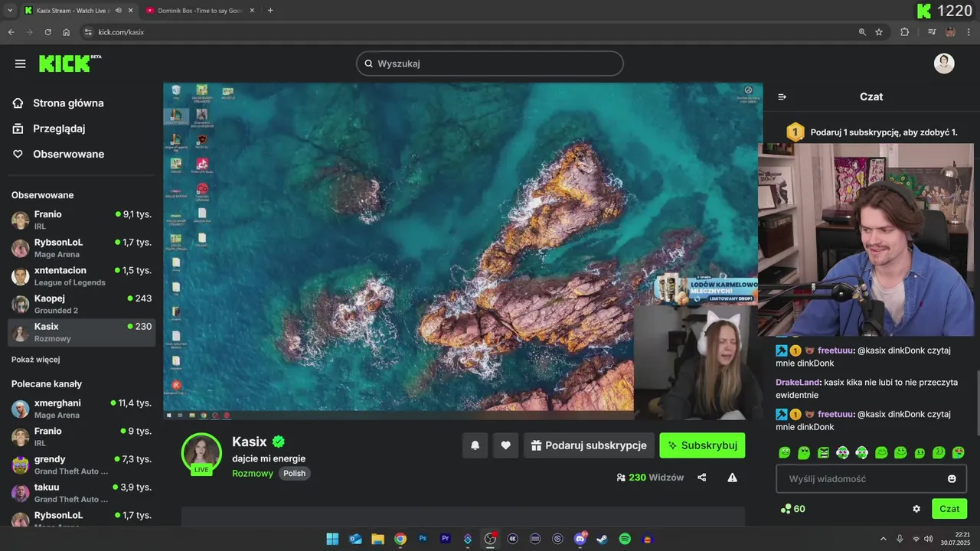The height and width of the screenshot is (551, 980).
Task: Click the second green blob emote
Action: click(x=804, y=452)
